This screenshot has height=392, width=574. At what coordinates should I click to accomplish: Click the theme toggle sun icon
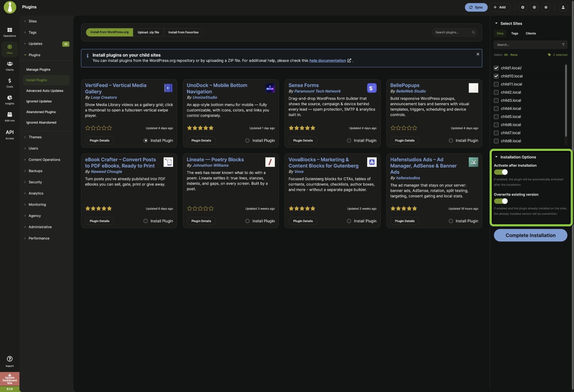(x=546, y=7)
